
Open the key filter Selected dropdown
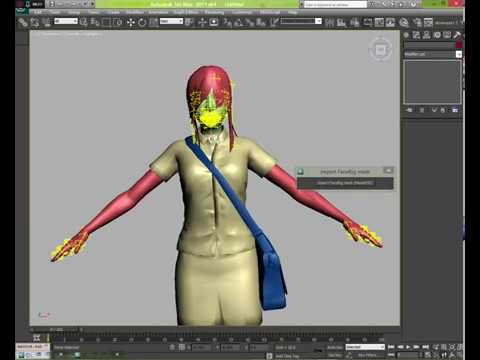tap(365, 347)
